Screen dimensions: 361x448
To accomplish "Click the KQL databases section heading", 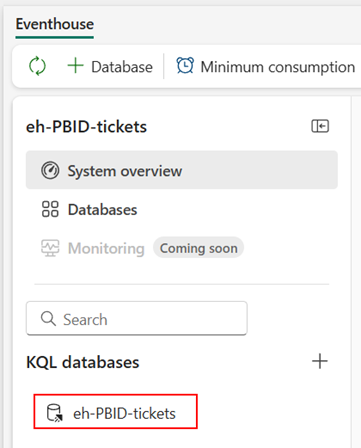I will [x=83, y=362].
